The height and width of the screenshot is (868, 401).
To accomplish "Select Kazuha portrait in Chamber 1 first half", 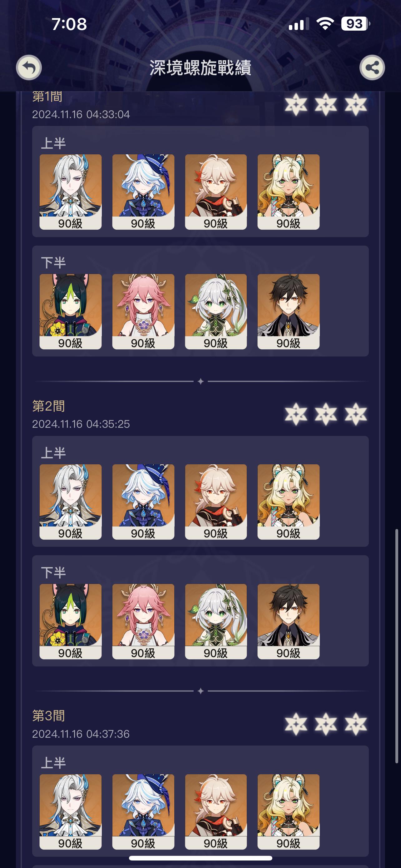I will [216, 192].
